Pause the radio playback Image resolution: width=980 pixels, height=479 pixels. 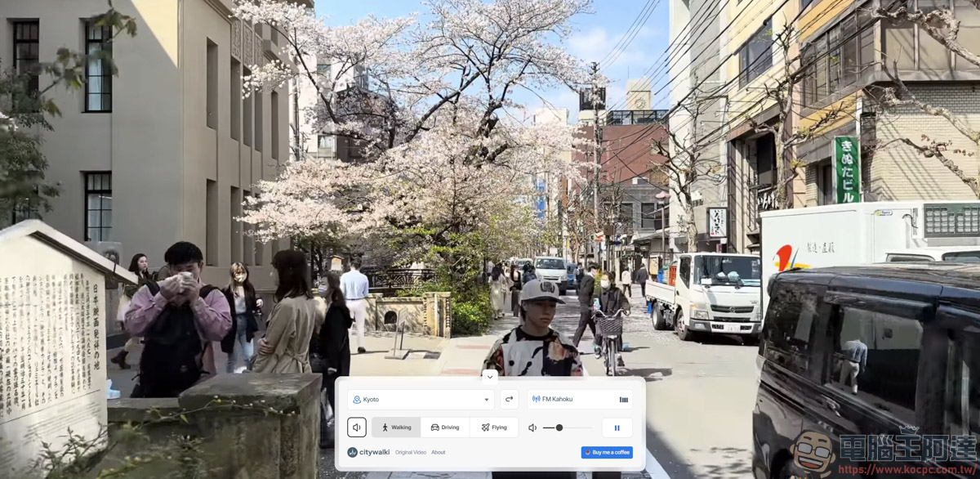[x=617, y=428]
